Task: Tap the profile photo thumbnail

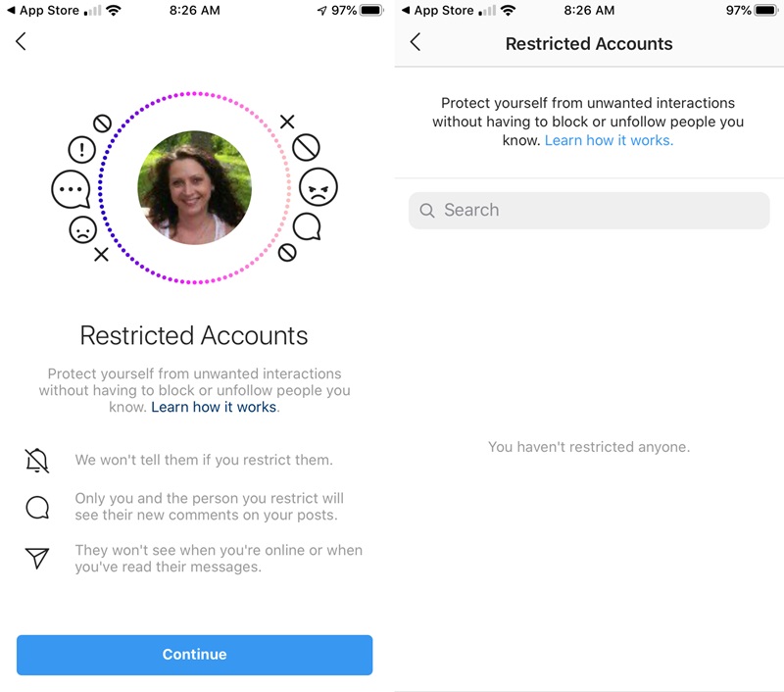Action: pyautogui.click(x=194, y=187)
